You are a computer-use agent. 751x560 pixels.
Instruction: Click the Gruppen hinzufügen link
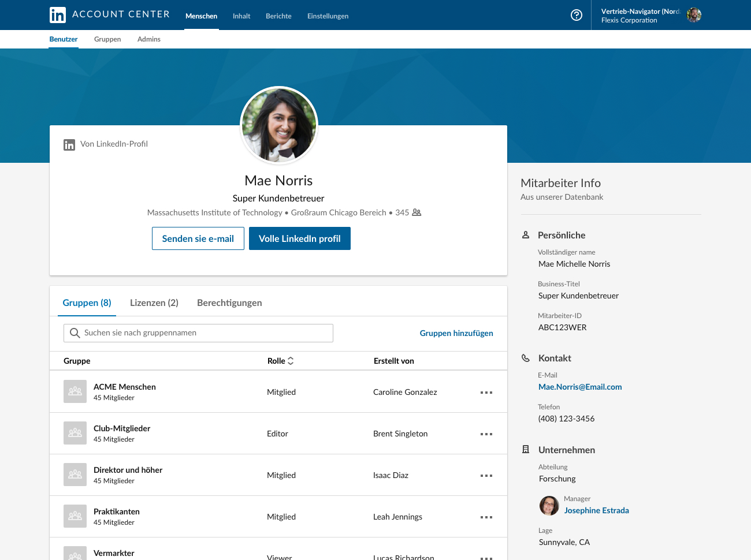pos(456,333)
